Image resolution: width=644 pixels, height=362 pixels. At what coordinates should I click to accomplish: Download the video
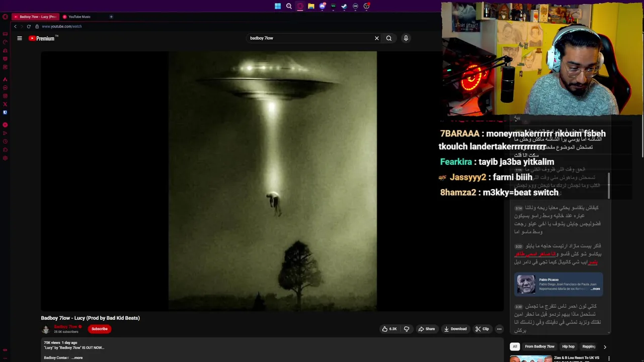455,329
